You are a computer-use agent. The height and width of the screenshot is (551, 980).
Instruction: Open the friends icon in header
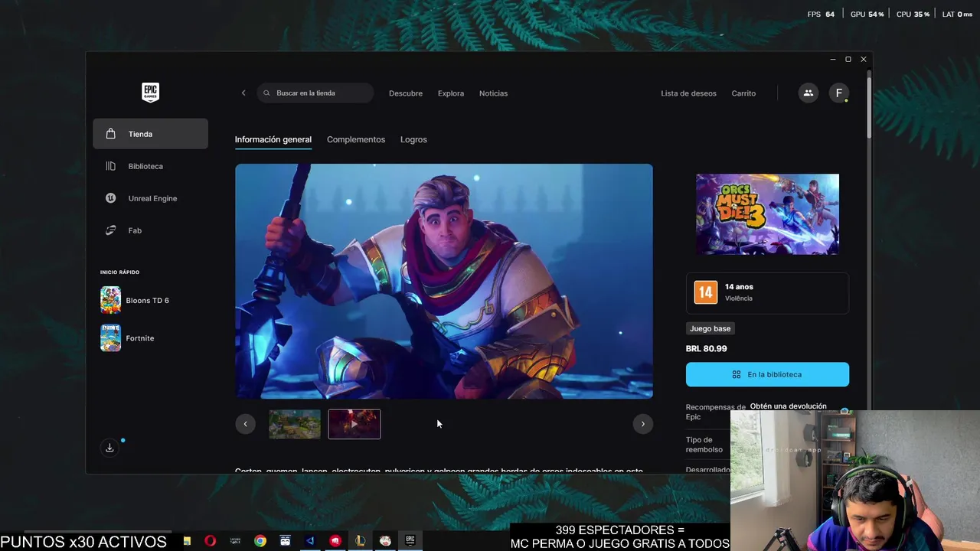coord(808,93)
